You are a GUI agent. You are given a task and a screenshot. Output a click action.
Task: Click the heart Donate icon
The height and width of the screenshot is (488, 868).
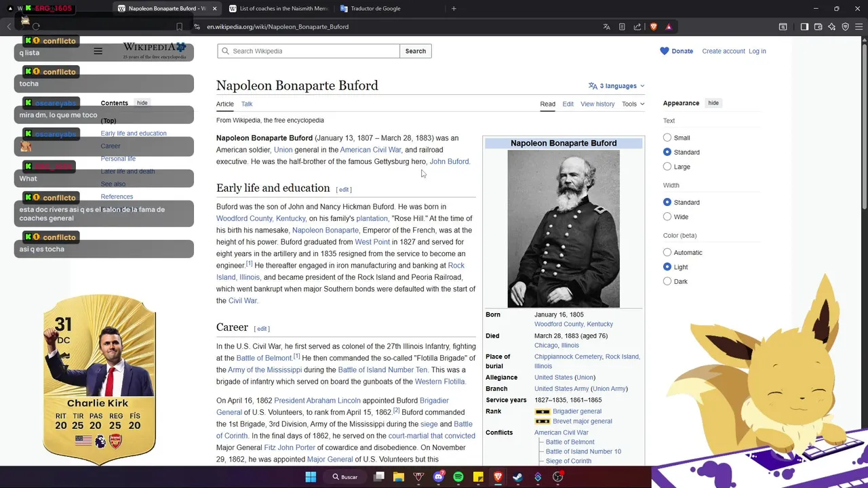tap(665, 51)
